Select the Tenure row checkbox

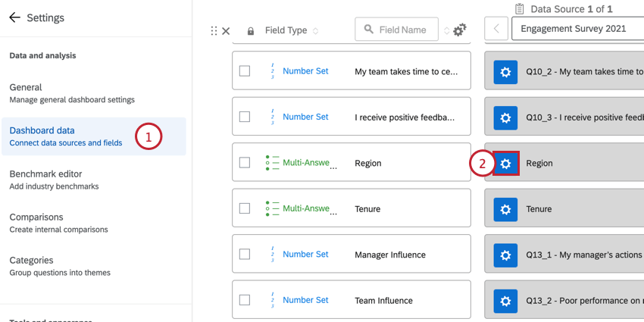(x=245, y=208)
